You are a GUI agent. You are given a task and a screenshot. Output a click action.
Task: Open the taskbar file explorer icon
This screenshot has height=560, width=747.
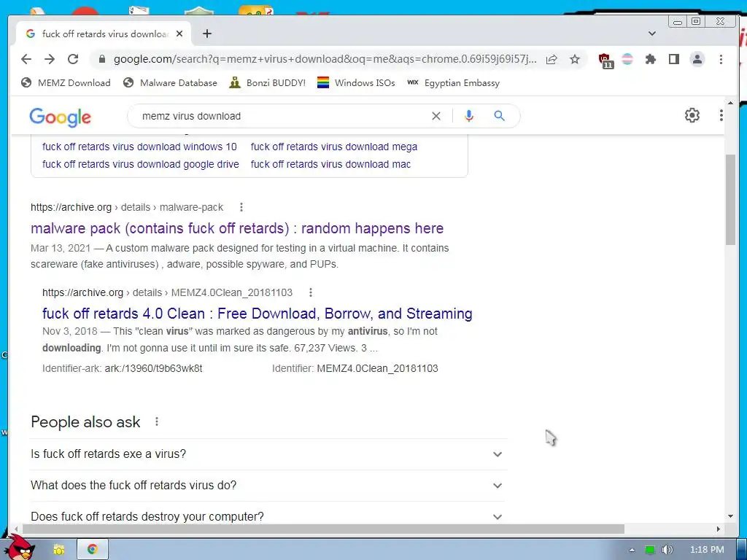pyautogui.click(x=58, y=550)
